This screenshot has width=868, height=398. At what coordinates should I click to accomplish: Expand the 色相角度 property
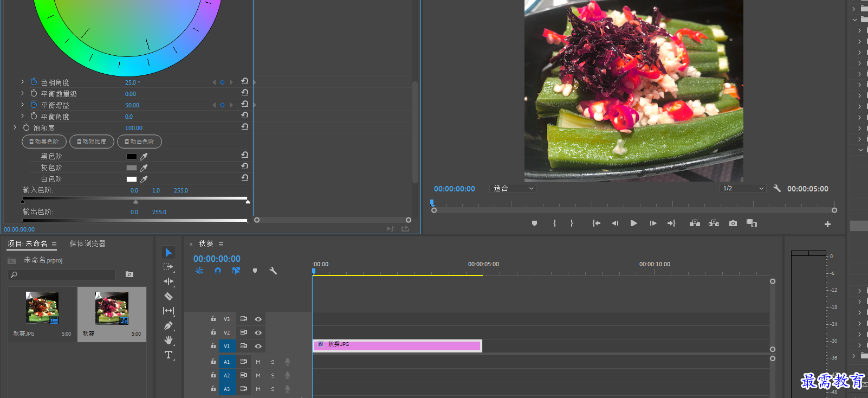pyautogui.click(x=22, y=82)
